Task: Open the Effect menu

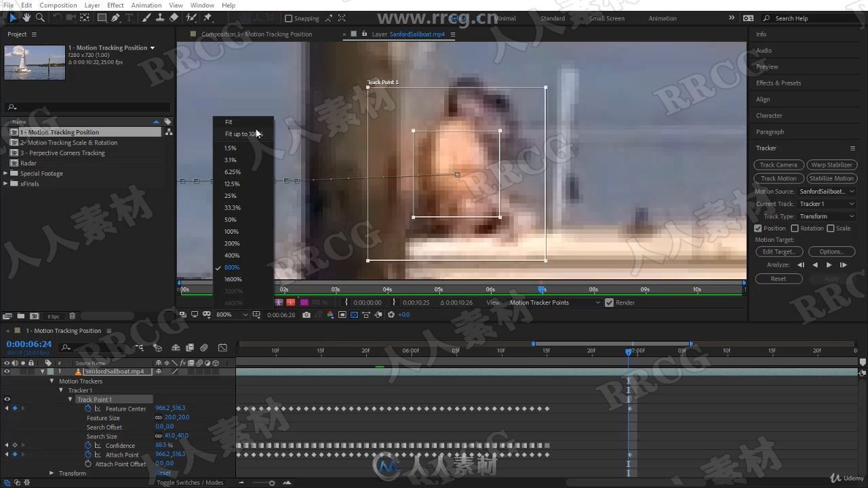Action: click(115, 5)
